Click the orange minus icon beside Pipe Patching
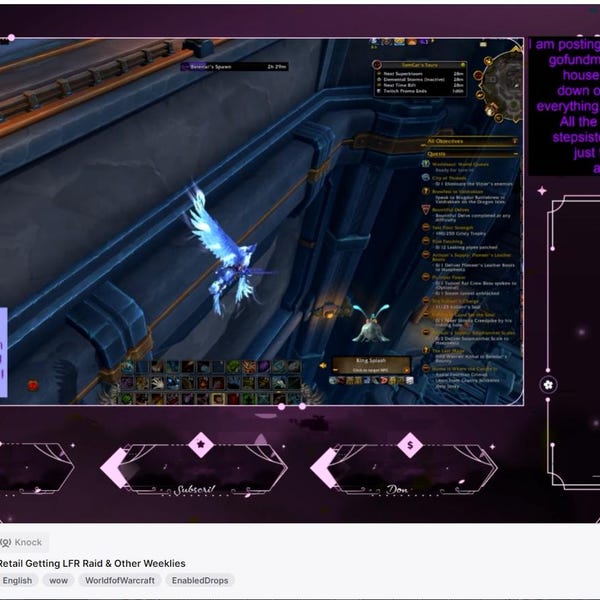This screenshot has width=600, height=600. point(426,241)
